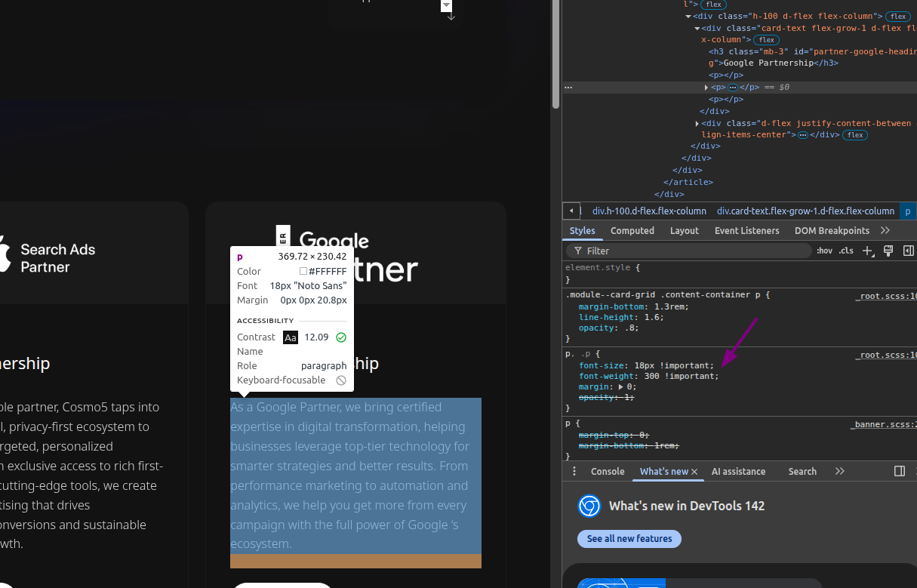Click the three-dot actions on selected p row
The image size is (917, 588).
[x=568, y=87]
